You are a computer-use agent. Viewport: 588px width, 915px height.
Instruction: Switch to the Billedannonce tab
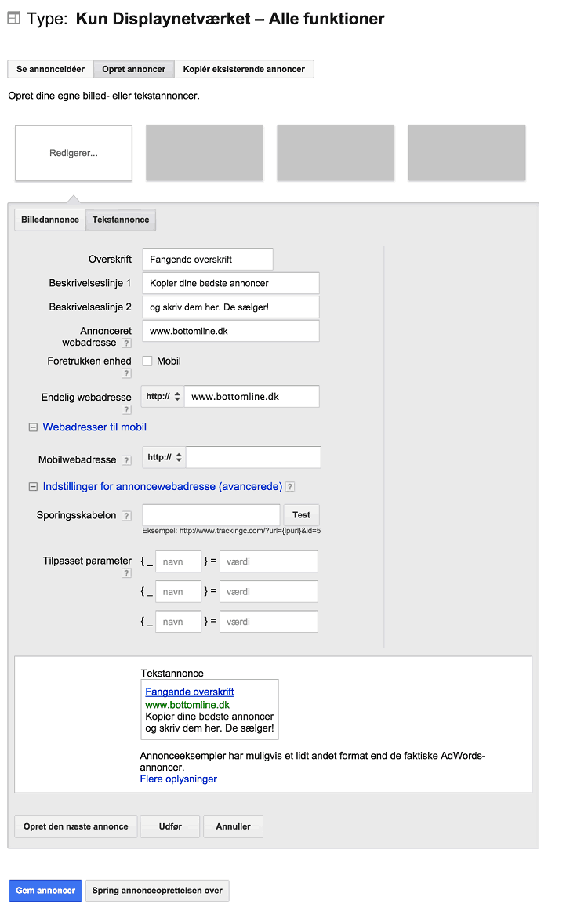(x=50, y=220)
